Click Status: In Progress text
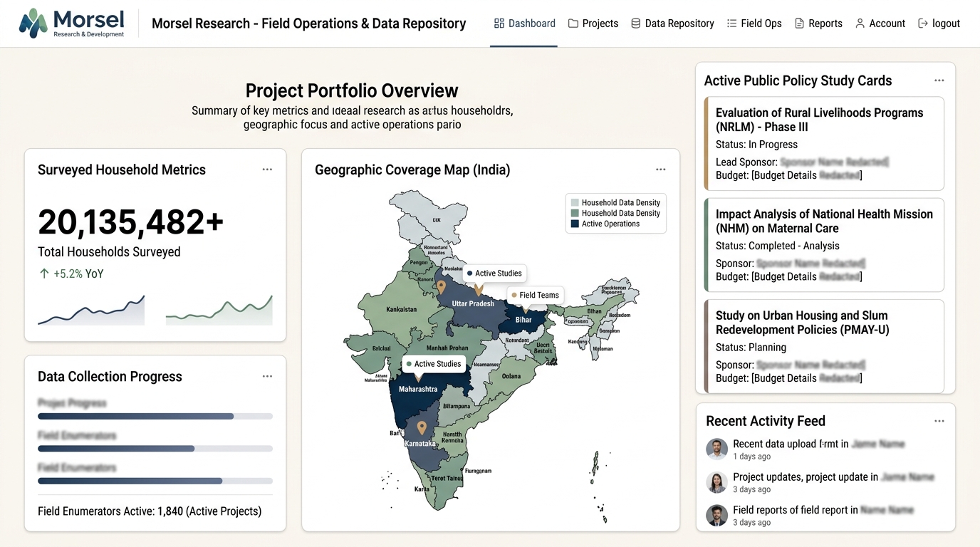 [x=757, y=144]
